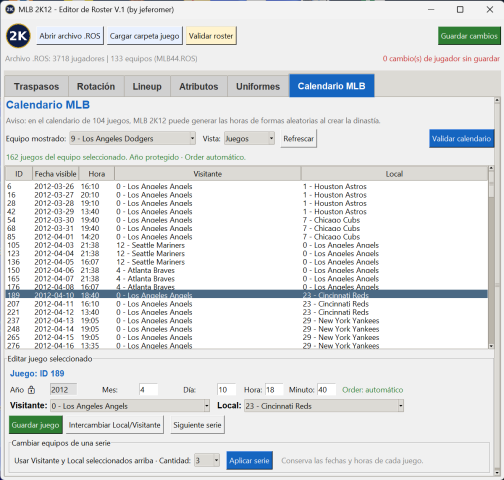Click the Validar calendario button
Screen dimensions: 504x480
[461, 138]
